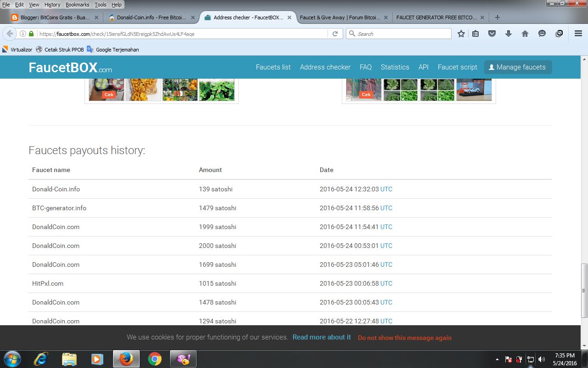
Task: Open Address checker nav link
Action: (x=325, y=67)
